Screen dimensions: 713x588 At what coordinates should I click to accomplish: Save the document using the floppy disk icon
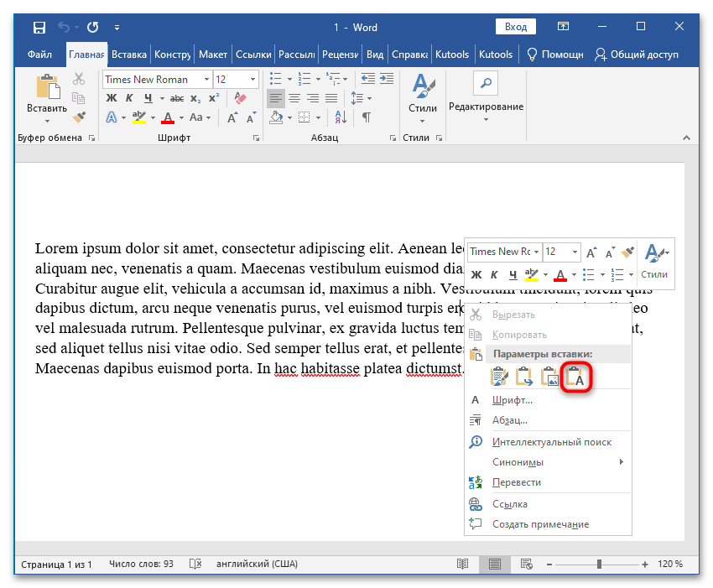point(39,28)
